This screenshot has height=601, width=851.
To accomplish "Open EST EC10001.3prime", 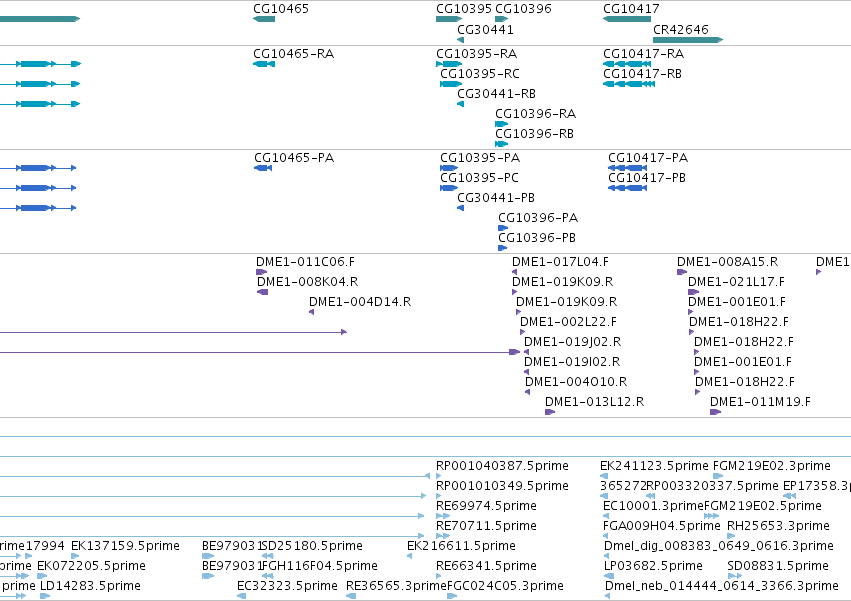I will point(653,507).
